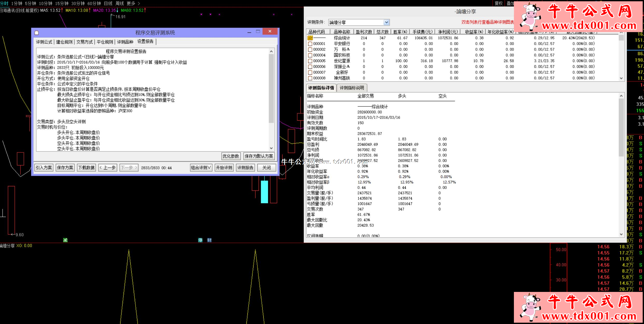Viewport: 644px width, 324px height.
Task: Check the 000006 深振业A row checkbox
Action: point(310,67)
